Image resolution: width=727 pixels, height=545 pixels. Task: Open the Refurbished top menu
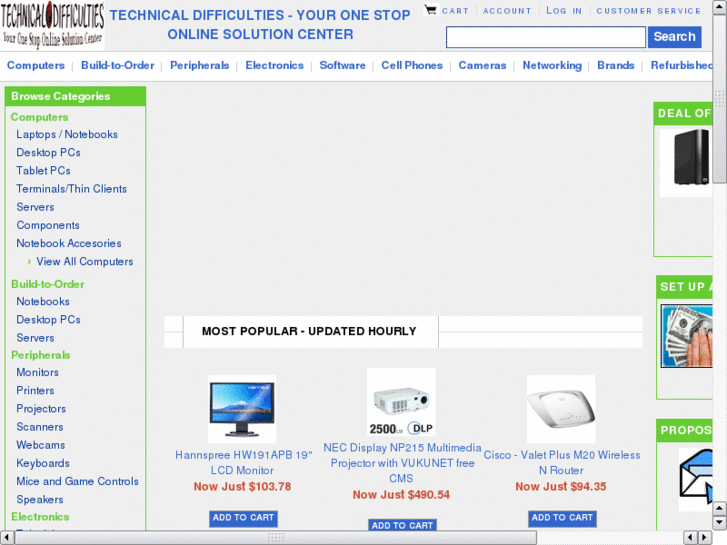681,65
